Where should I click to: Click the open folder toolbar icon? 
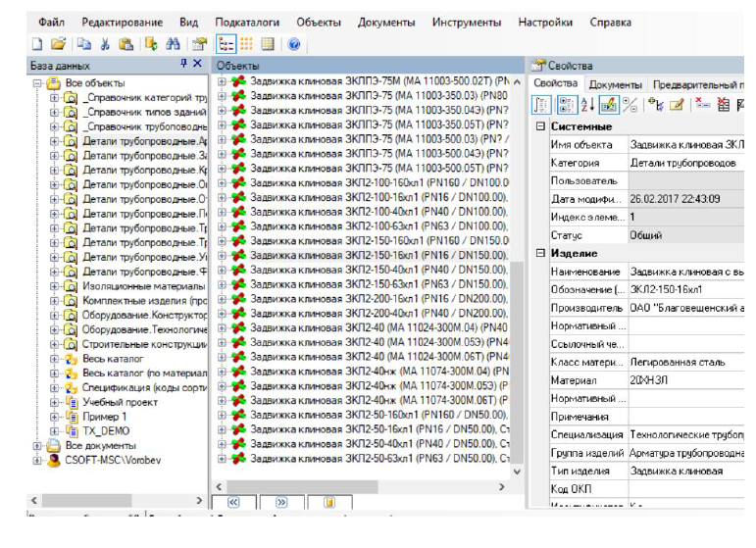(x=58, y=44)
